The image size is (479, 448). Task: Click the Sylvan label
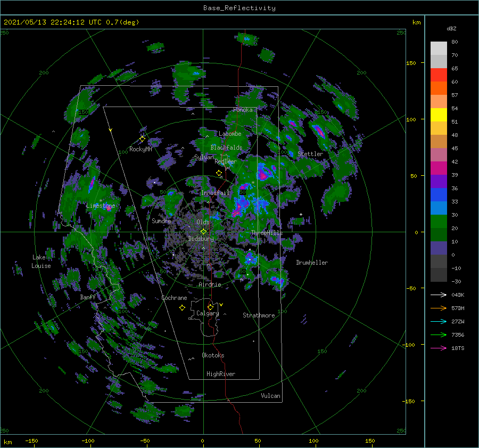(204, 157)
